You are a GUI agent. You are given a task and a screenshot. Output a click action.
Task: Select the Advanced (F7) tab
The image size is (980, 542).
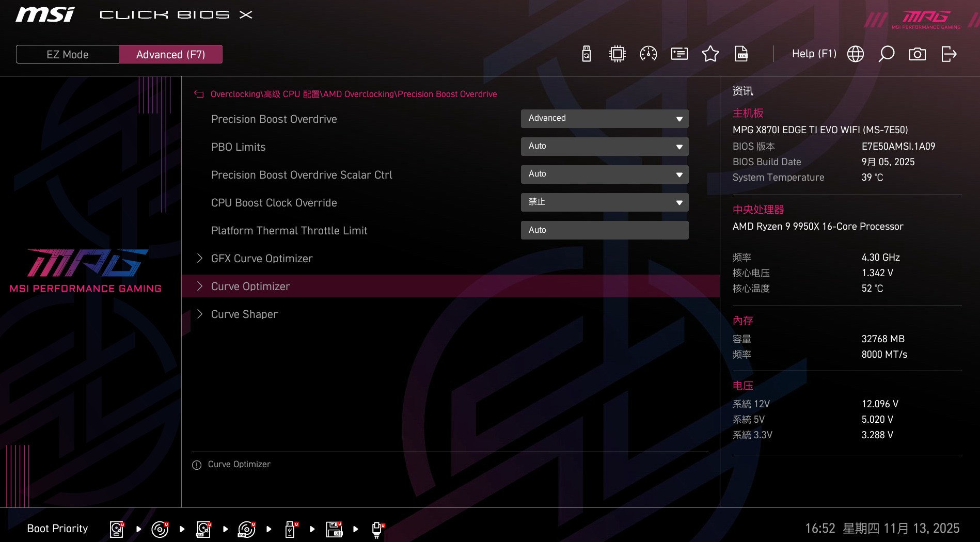pos(171,54)
